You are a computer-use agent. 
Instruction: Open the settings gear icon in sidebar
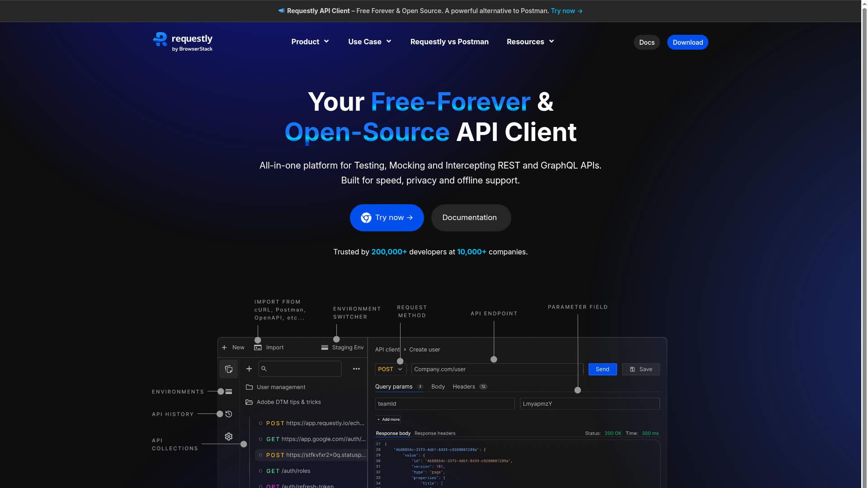point(229,436)
